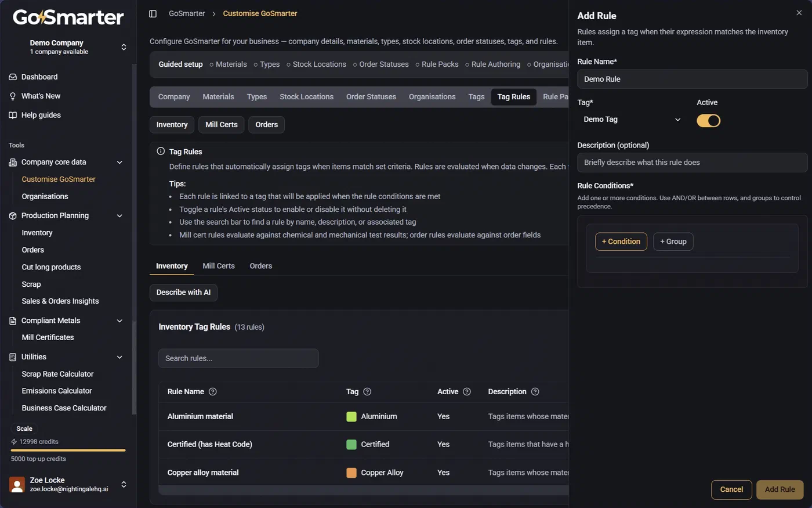Screen dimensions: 812x508
Task: Click Describe with AI button
Action: point(183,293)
